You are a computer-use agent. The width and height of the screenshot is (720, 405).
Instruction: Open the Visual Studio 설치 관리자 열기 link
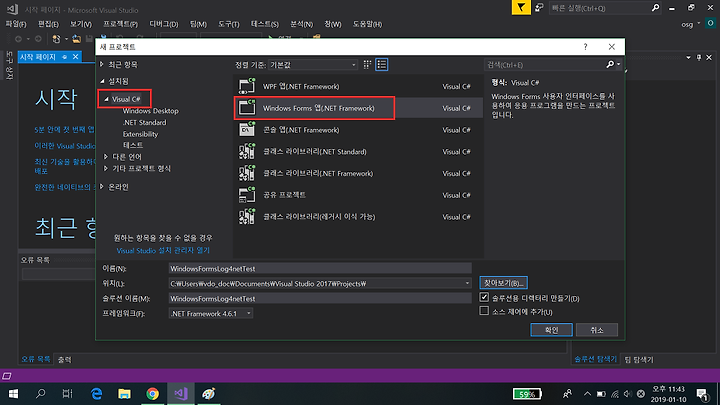pyautogui.click(x=163, y=250)
